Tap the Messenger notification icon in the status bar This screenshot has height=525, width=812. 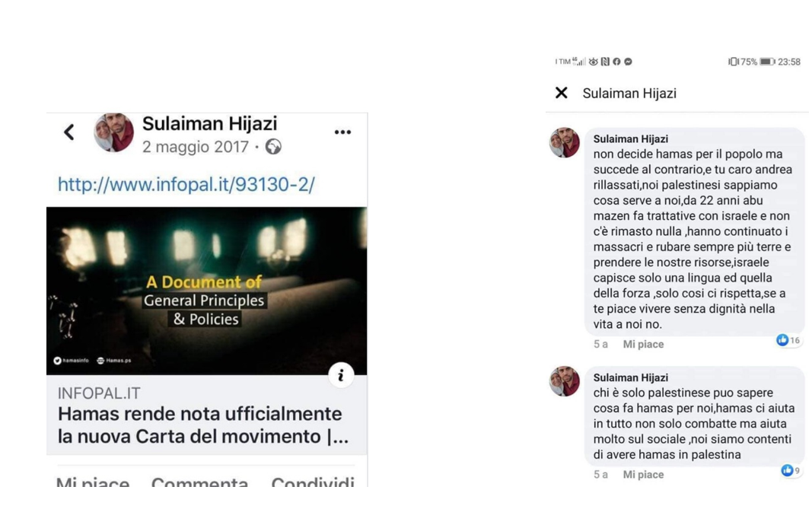628,62
